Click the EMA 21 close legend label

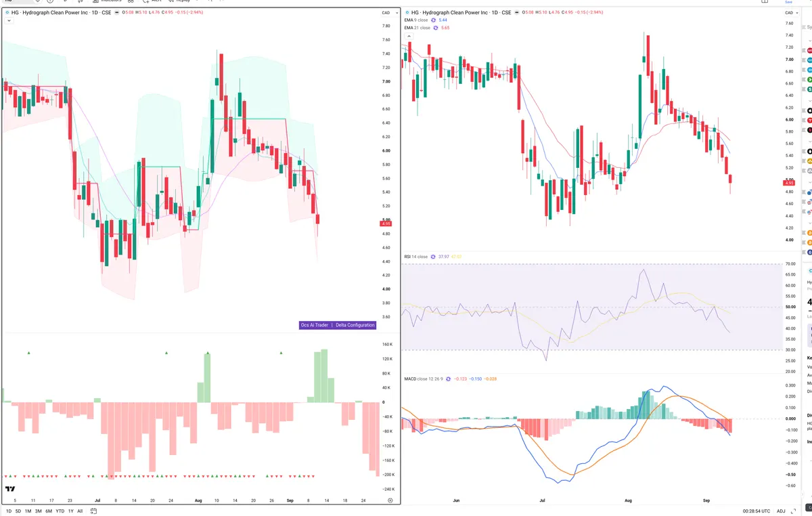coord(417,28)
